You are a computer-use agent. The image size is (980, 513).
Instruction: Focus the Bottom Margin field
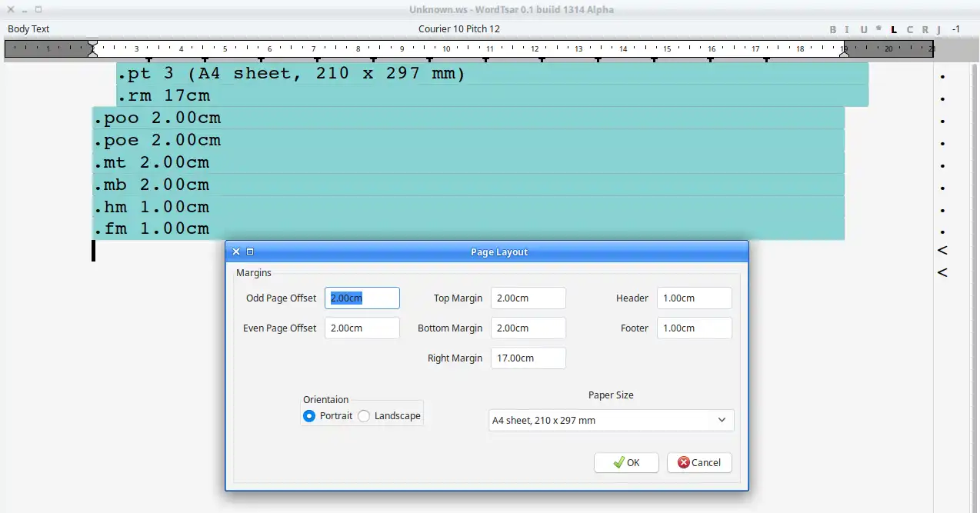pyautogui.click(x=528, y=328)
